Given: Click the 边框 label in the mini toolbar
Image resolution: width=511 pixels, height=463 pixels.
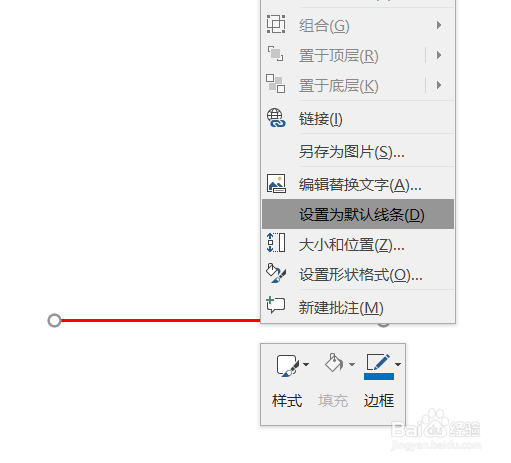Looking at the screenshot, I should click(x=379, y=400).
